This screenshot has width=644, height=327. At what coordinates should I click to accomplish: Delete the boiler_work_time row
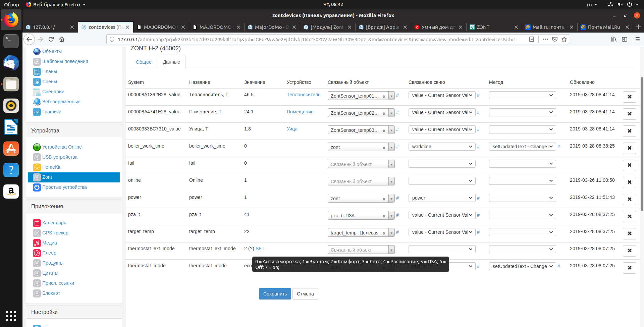[629, 148]
